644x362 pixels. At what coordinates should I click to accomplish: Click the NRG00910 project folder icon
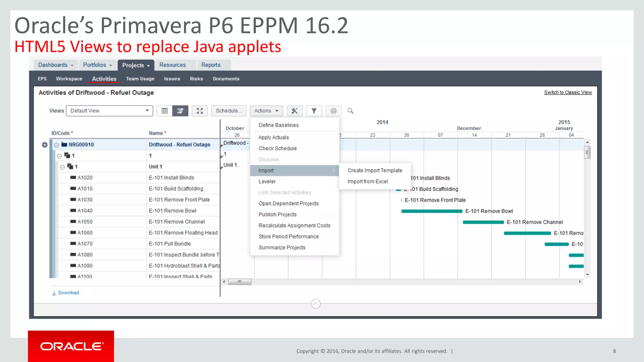tap(64, 145)
